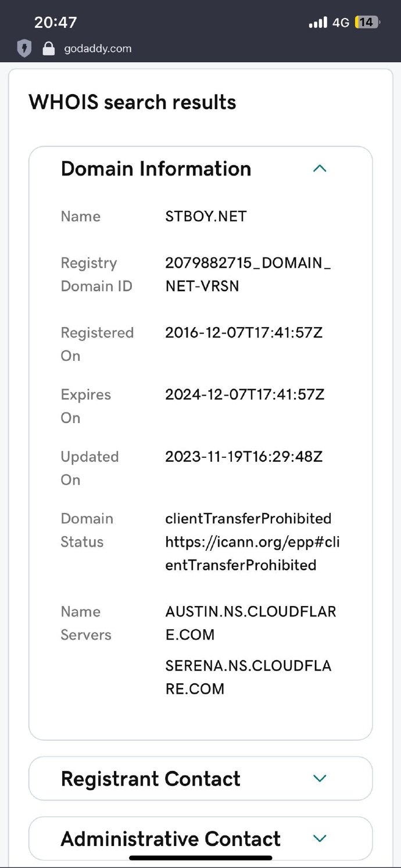
Task: Tap the Expires On date value
Action: tap(245, 395)
